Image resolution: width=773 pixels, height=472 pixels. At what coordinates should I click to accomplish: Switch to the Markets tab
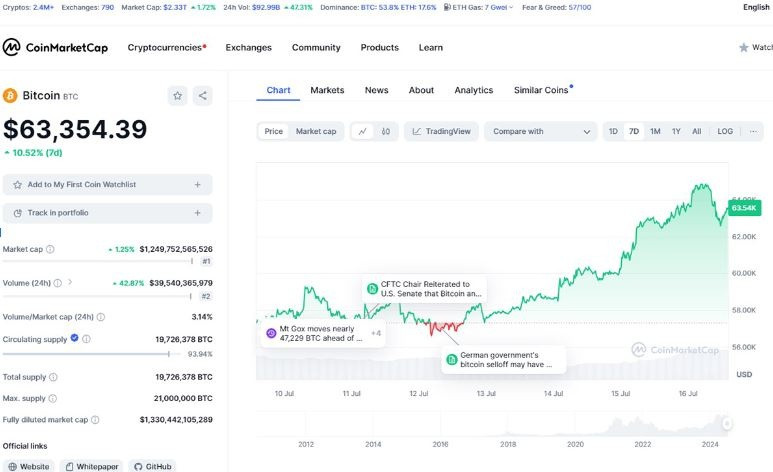(x=327, y=90)
